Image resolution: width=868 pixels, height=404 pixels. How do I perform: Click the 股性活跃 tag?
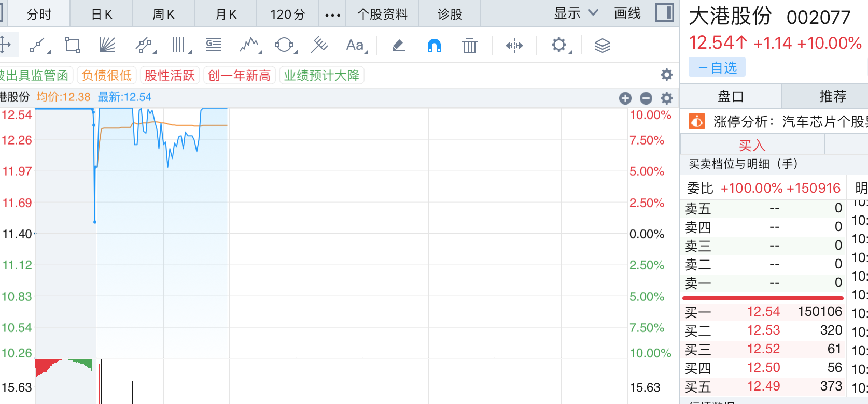coord(170,76)
